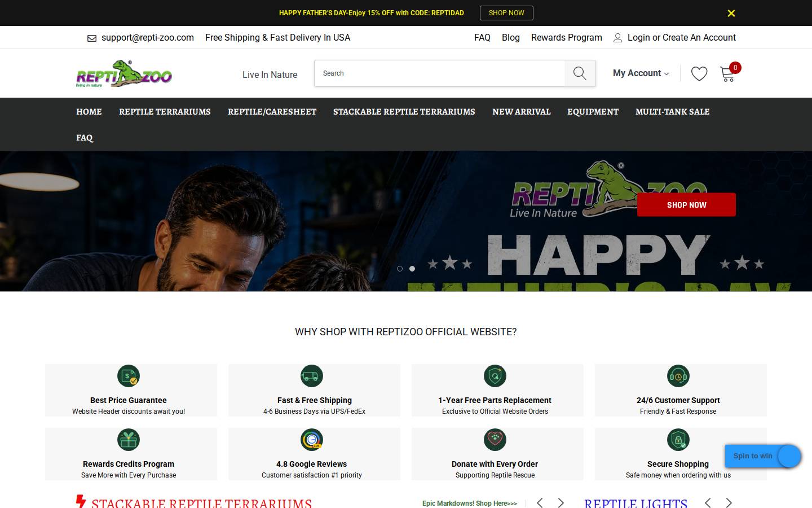812x508 pixels.
Task: Open REPTILE TERRARIUMS menu
Action: (x=165, y=112)
